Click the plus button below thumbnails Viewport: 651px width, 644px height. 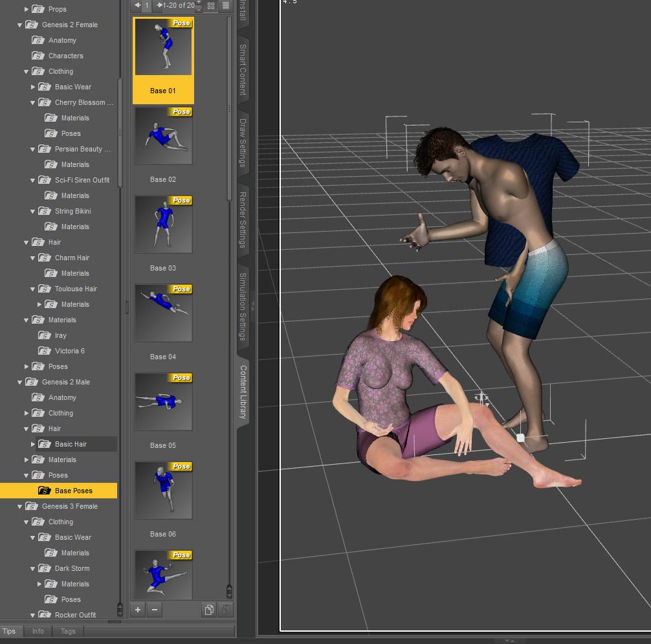tap(138, 610)
